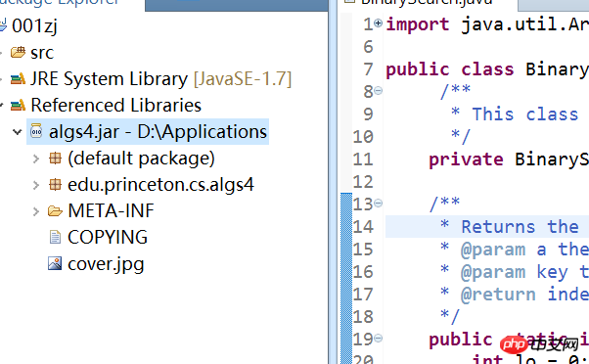Click the COPYING file icon

click(x=55, y=237)
